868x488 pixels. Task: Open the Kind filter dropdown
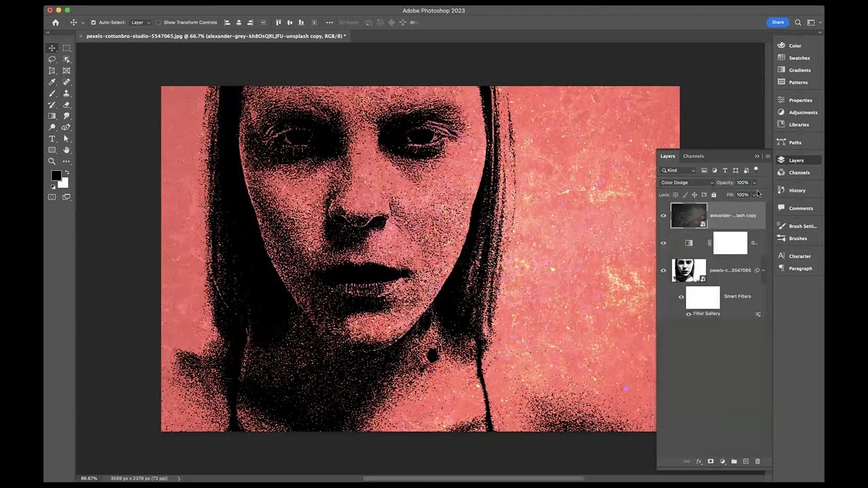(679, 170)
